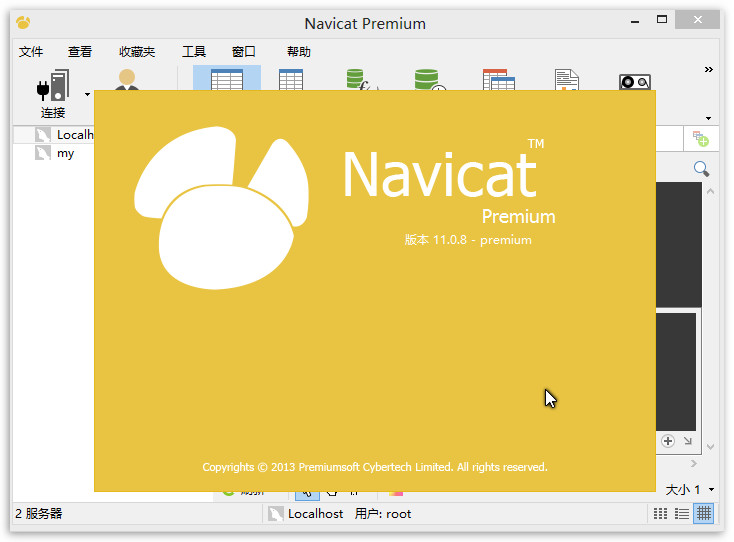Click the add-object icon with green plus
This screenshot has width=734, height=542.
click(x=701, y=139)
